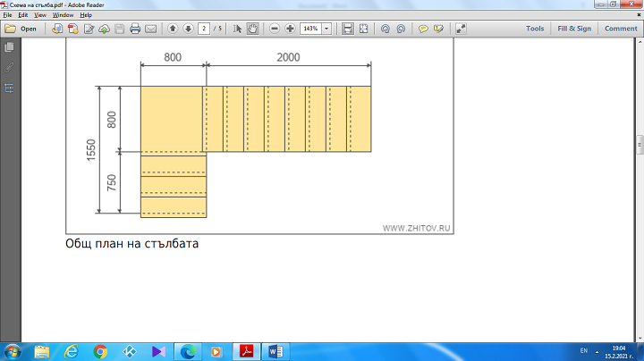Open the zoom percentage dropdown
Viewport: 644px width, 361px height.
[x=326, y=29]
